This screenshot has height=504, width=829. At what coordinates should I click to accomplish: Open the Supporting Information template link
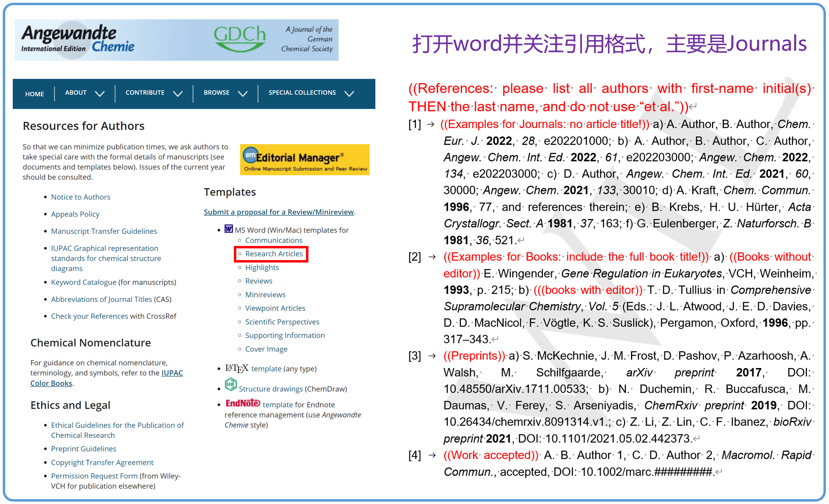point(285,335)
